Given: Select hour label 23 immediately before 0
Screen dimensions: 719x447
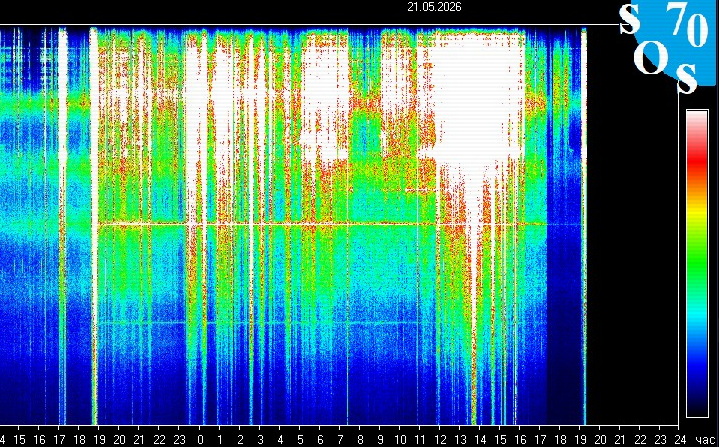Looking at the screenshot, I should (179, 439).
